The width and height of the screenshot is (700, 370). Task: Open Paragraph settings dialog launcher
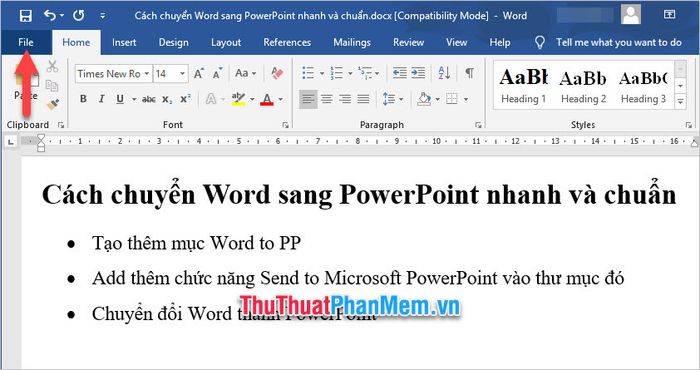478,125
